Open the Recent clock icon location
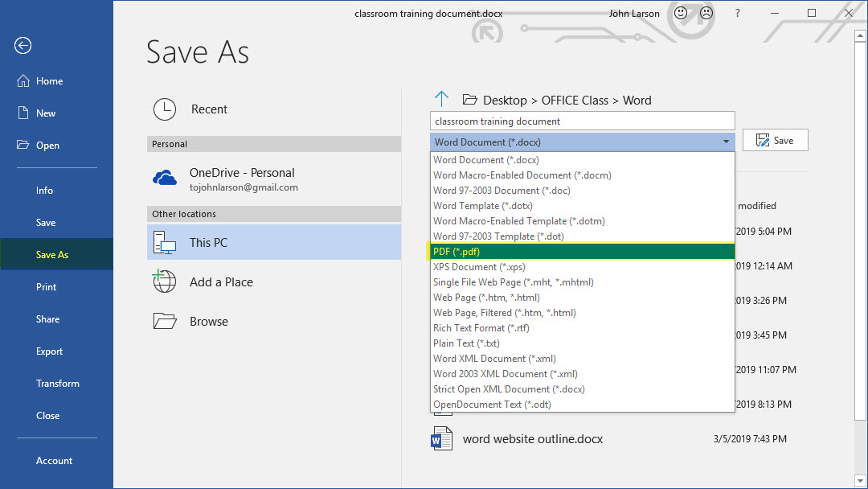 pyautogui.click(x=165, y=109)
